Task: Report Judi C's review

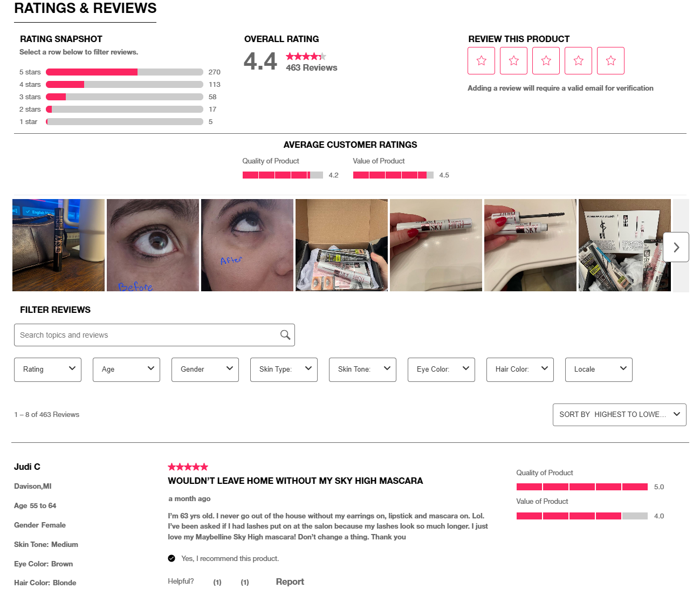Action: [290, 581]
